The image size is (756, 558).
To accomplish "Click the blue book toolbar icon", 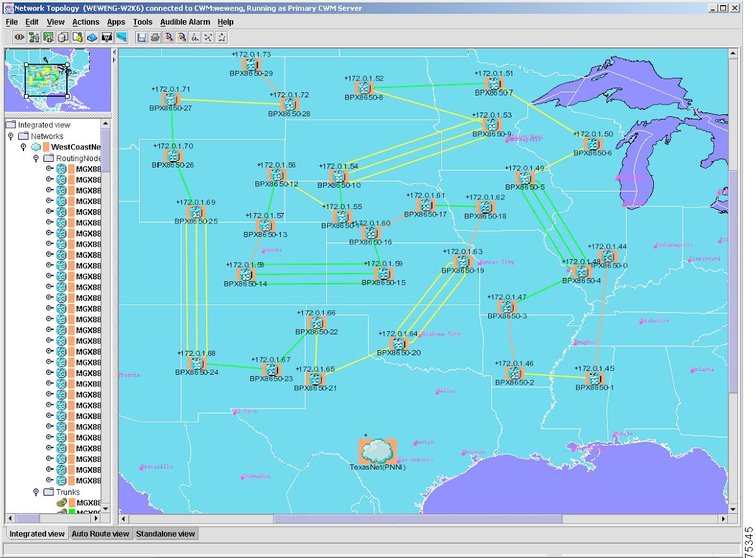I will coord(92,37).
